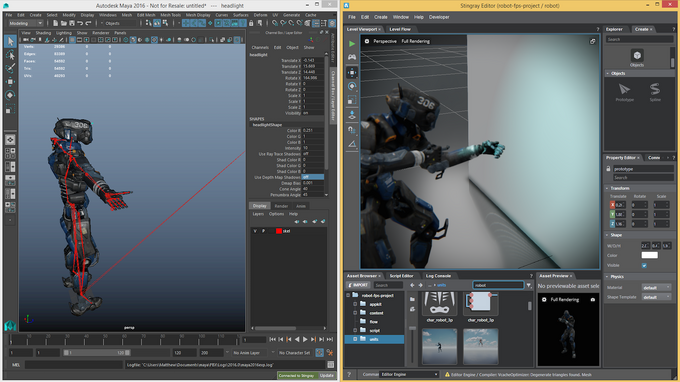Click the Stingray viewport maximize icon

point(592,42)
